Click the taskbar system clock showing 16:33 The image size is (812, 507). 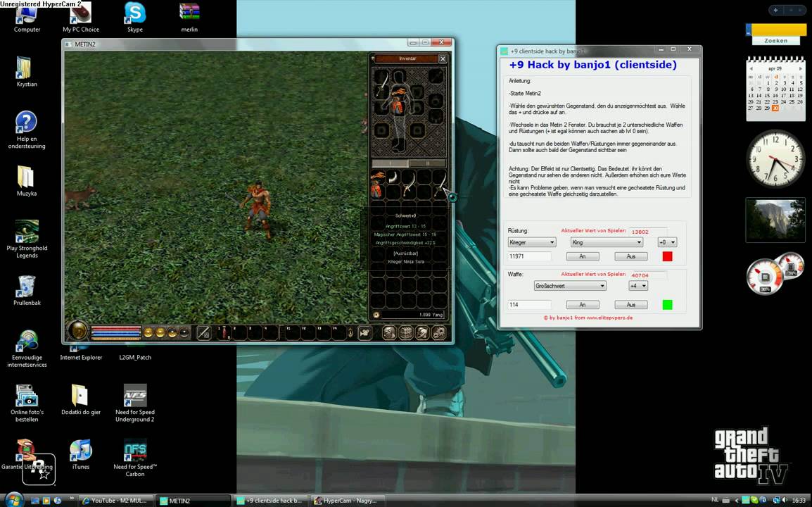click(799, 500)
